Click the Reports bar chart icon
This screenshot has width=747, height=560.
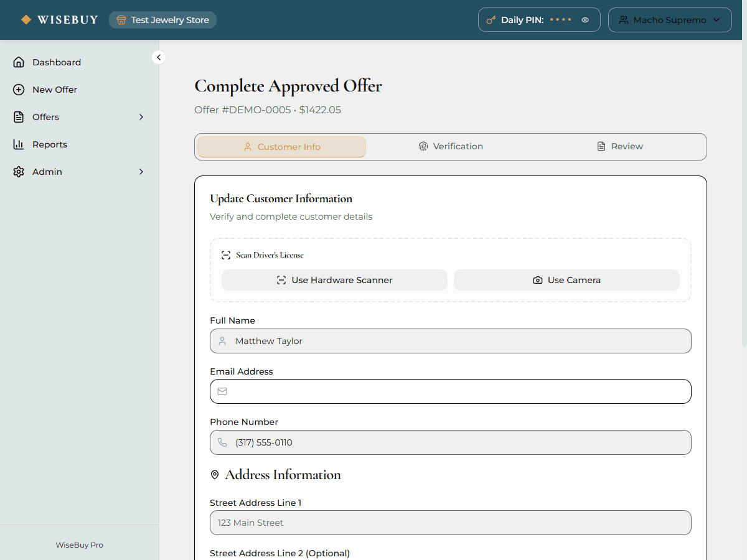point(19,144)
